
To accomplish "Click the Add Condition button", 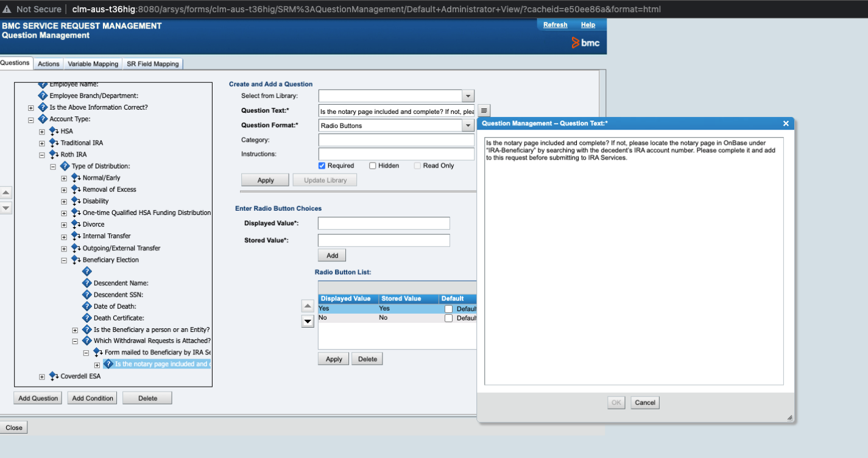I will 93,398.
